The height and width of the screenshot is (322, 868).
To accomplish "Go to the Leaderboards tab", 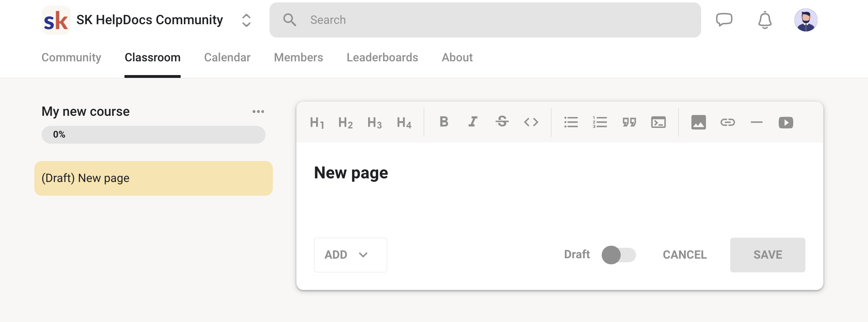I will [382, 57].
